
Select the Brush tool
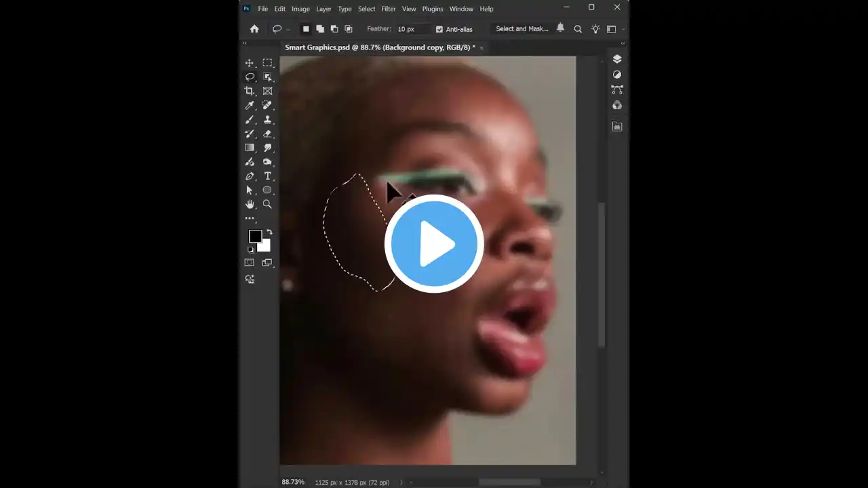[x=250, y=120]
